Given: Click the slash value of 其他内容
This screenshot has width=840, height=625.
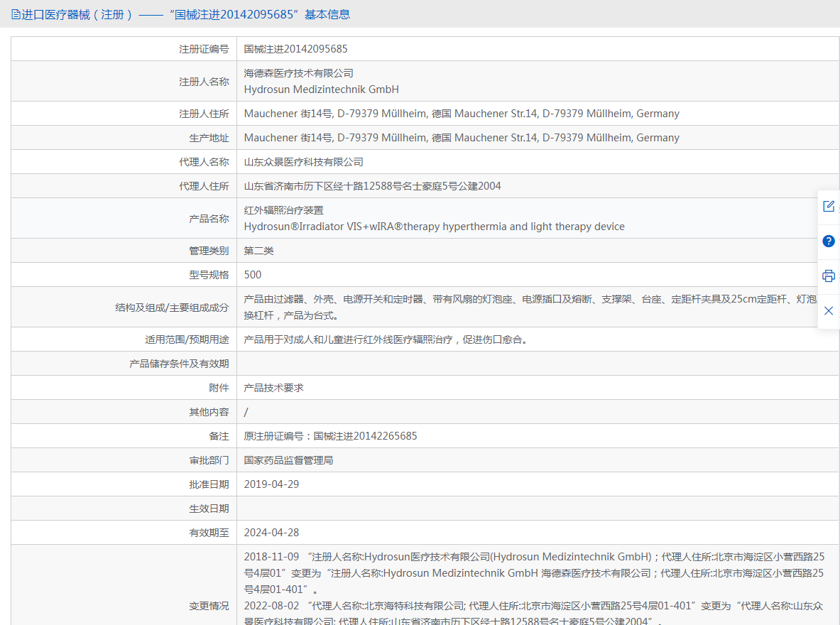Looking at the screenshot, I should pyautogui.click(x=246, y=412).
